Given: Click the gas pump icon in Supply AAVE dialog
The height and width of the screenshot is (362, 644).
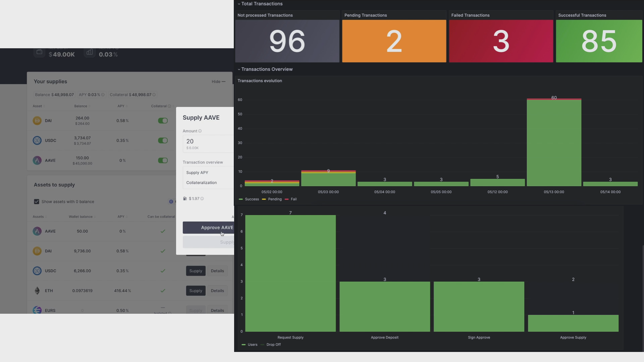Looking at the screenshot, I should (x=185, y=199).
